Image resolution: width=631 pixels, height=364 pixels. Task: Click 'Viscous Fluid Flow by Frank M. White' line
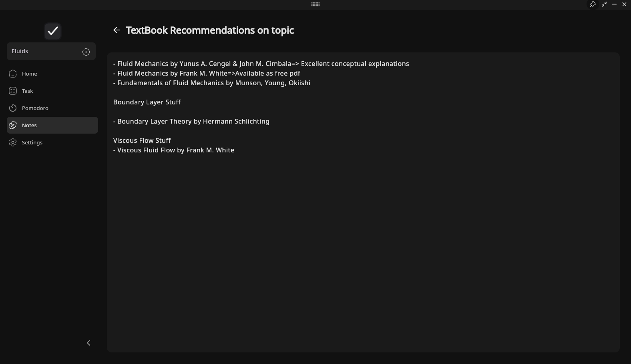[174, 150]
